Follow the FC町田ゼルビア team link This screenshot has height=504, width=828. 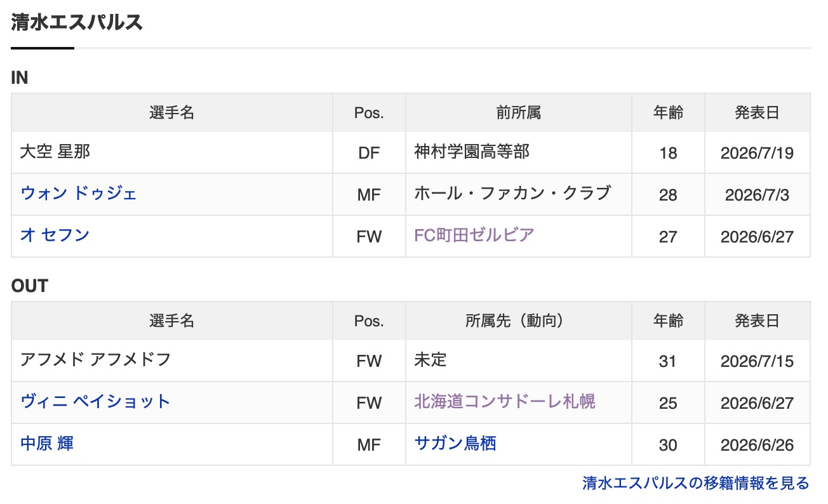point(474,235)
